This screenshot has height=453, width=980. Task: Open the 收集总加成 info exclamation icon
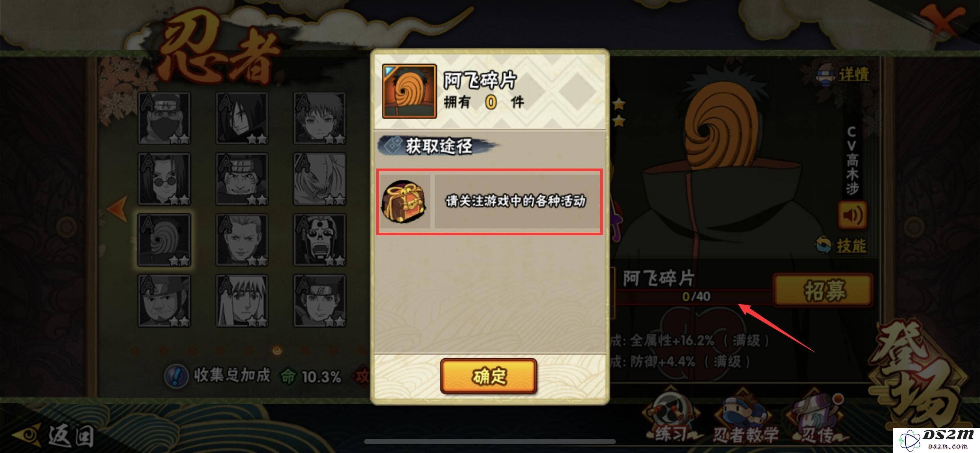pyautogui.click(x=176, y=376)
